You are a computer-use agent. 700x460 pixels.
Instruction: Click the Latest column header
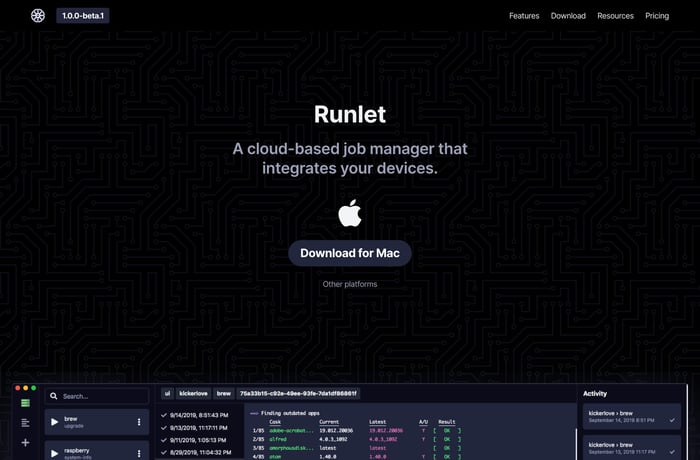pos(378,422)
